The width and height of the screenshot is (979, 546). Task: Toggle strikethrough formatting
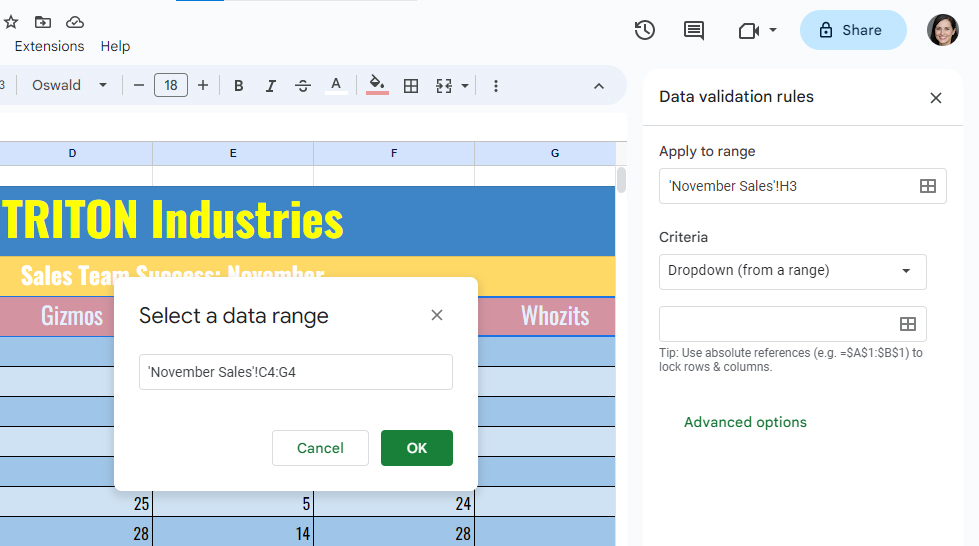303,86
